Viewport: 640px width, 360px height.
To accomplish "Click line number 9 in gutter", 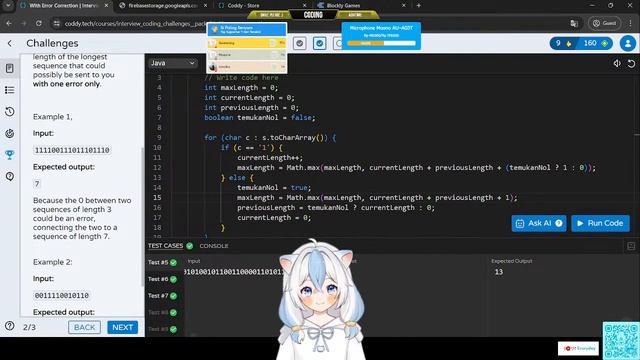I will click(159, 138).
